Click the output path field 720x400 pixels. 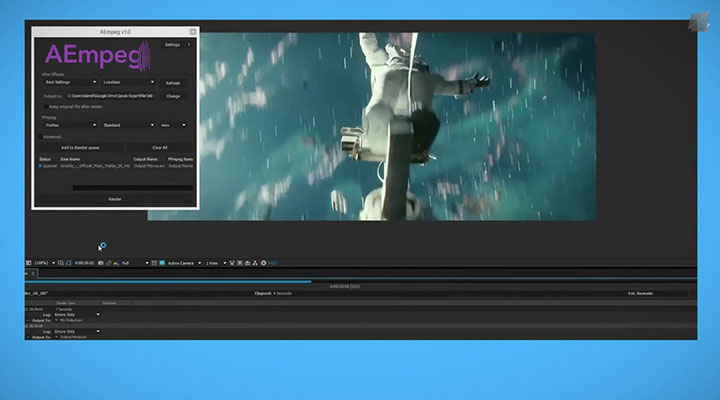click(111, 96)
